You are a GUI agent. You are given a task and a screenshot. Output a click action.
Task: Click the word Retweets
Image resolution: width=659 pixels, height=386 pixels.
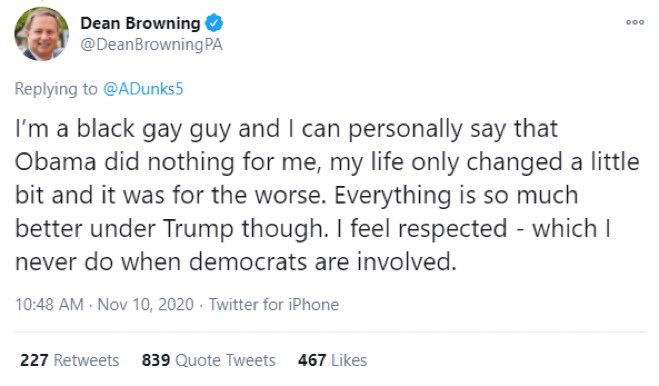click(x=87, y=360)
